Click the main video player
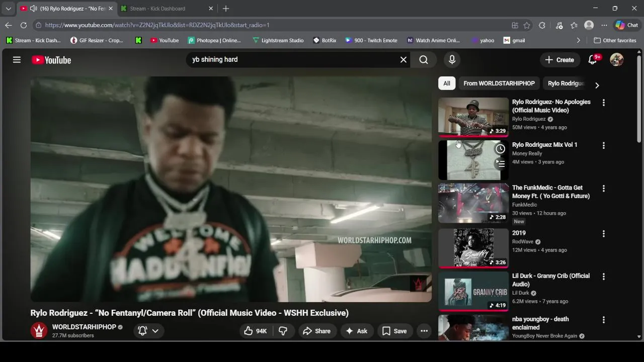The height and width of the screenshot is (362, 644). click(231, 189)
